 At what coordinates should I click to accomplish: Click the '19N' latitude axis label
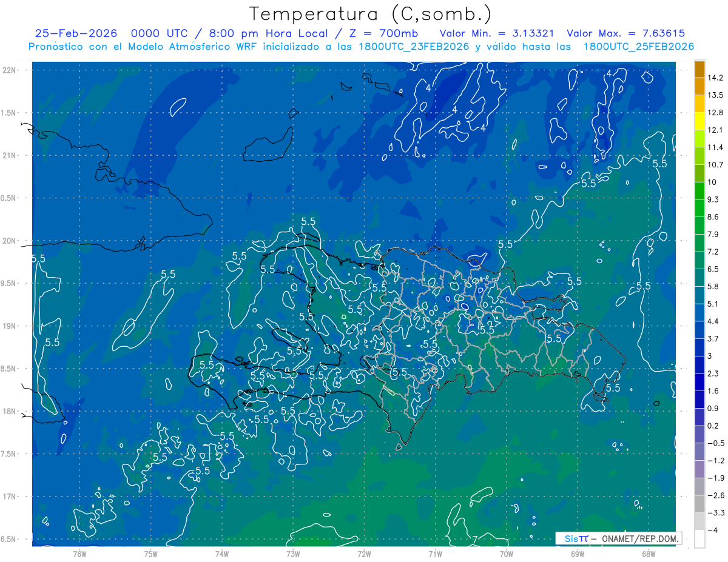[x=10, y=326]
